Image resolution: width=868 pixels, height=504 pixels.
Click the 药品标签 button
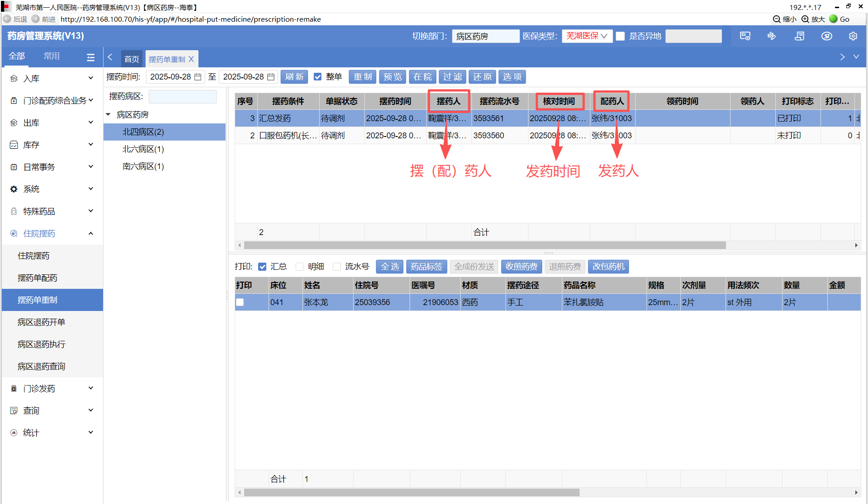coord(426,267)
